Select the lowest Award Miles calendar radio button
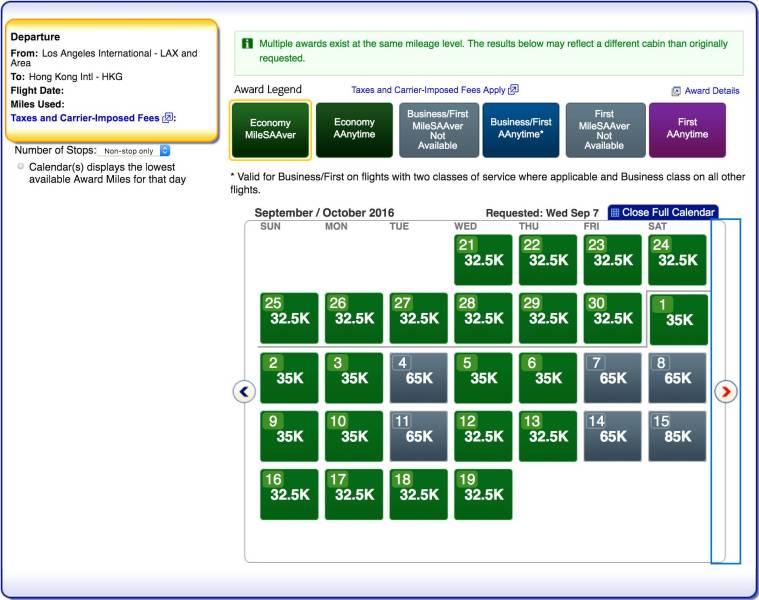759x600 pixels. tap(21, 167)
